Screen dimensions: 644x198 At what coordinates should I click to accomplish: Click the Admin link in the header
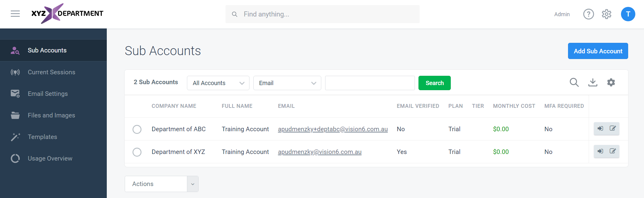pyautogui.click(x=562, y=14)
